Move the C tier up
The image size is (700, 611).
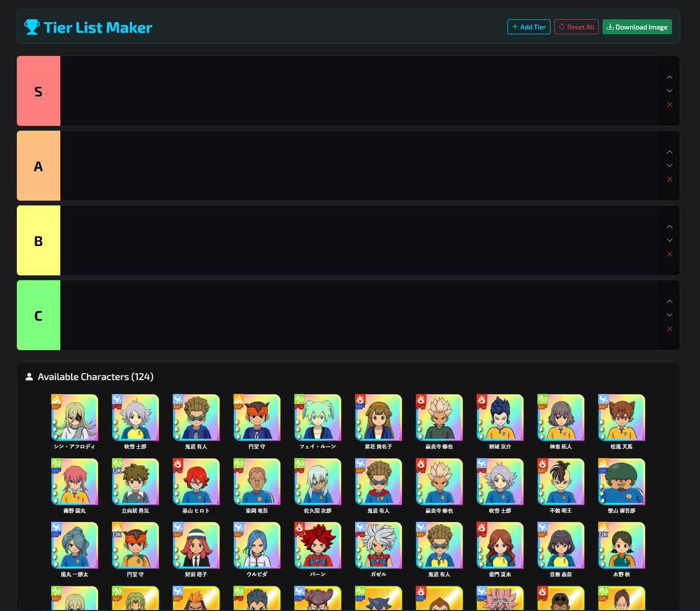[x=670, y=301]
